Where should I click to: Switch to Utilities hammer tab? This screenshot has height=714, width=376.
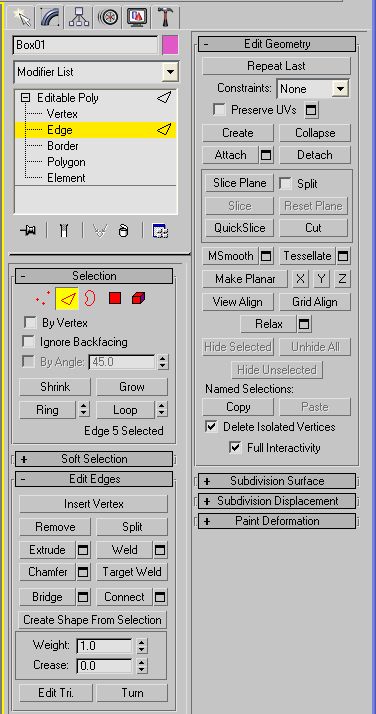(x=164, y=17)
